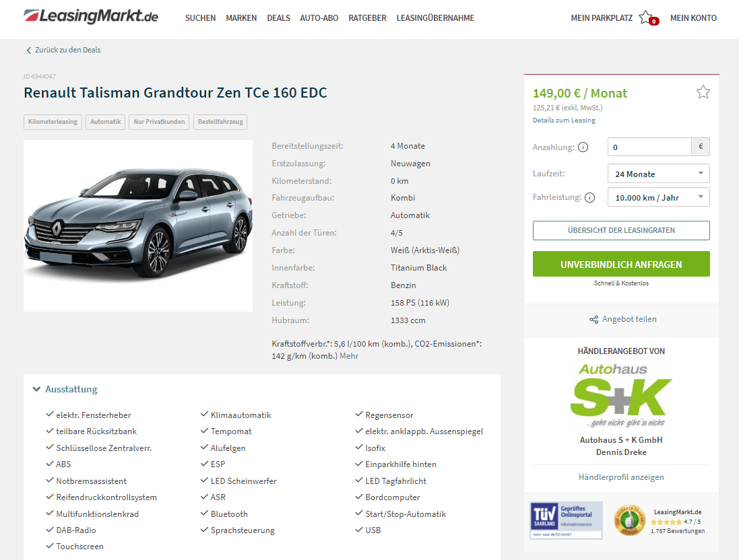Click the Einparkhilfe hinten equipment item

(x=401, y=464)
